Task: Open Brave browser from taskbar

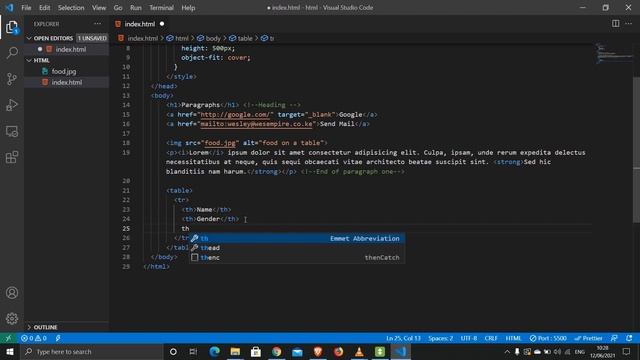Action: (318, 351)
